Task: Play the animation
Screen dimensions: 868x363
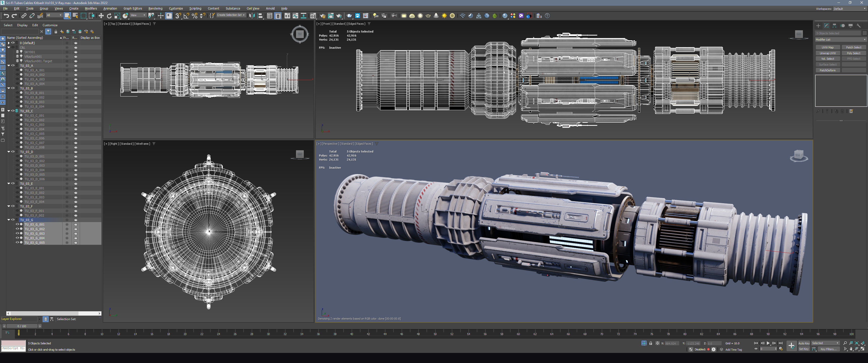Action: [x=768, y=343]
